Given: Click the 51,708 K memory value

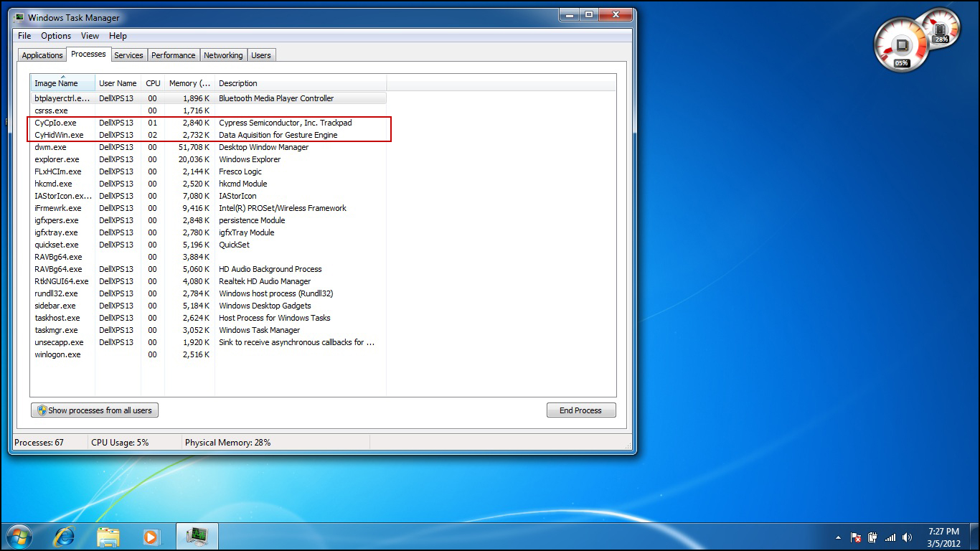Looking at the screenshot, I should [194, 147].
